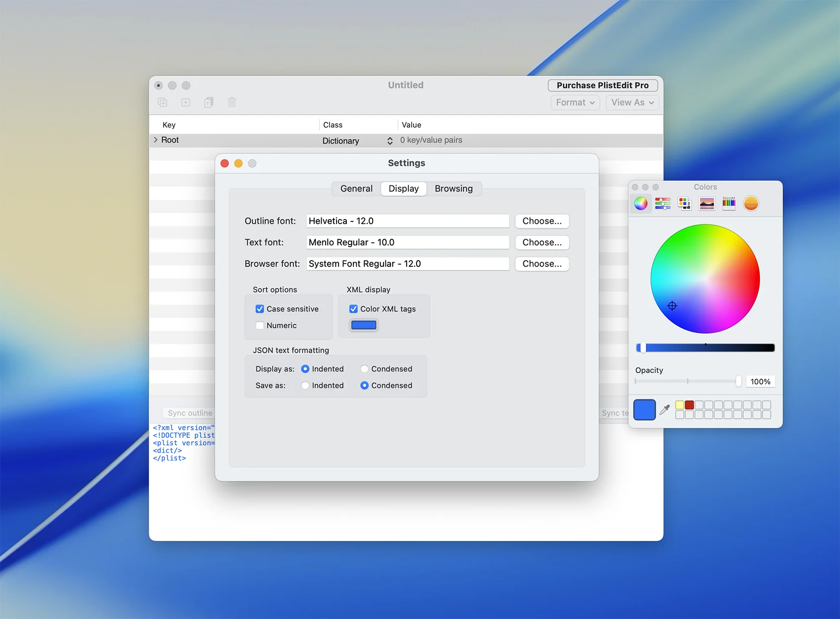The height and width of the screenshot is (619, 840).
Task: Switch to the General tab
Action: click(356, 188)
